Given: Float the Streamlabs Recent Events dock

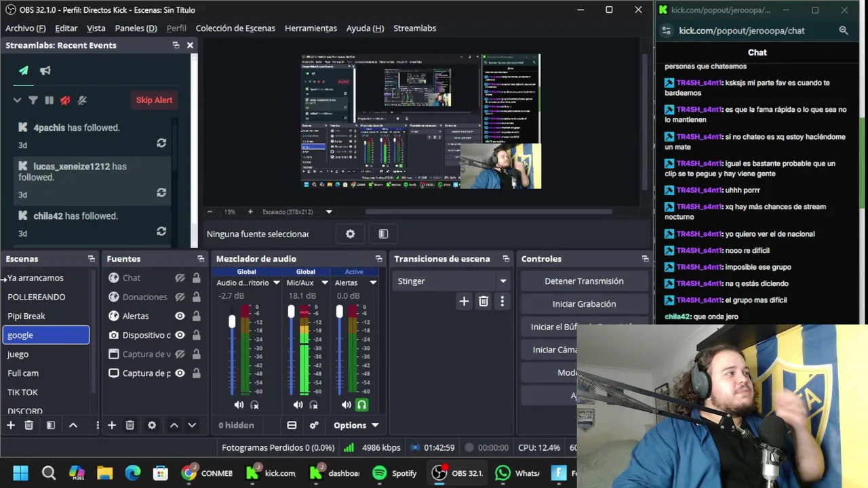Looking at the screenshot, I should (176, 45).
